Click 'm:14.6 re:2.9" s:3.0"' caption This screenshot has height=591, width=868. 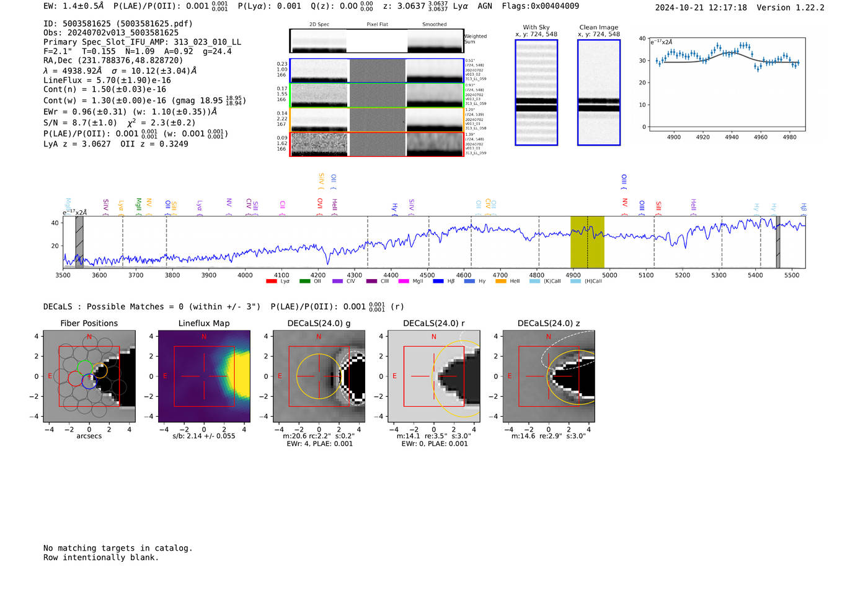pos(549,436)
